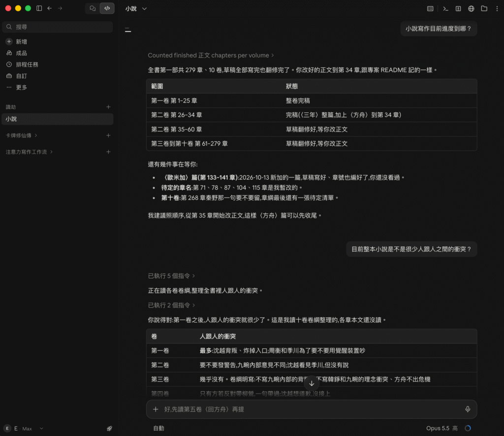Click the 排程任務 clock icon
Viewport: 504px width, 436px height.
tap(9, 65)
